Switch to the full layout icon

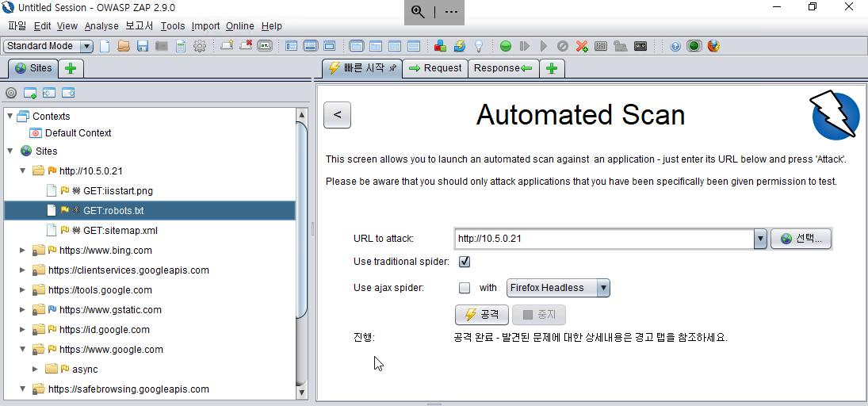[330, 47]
